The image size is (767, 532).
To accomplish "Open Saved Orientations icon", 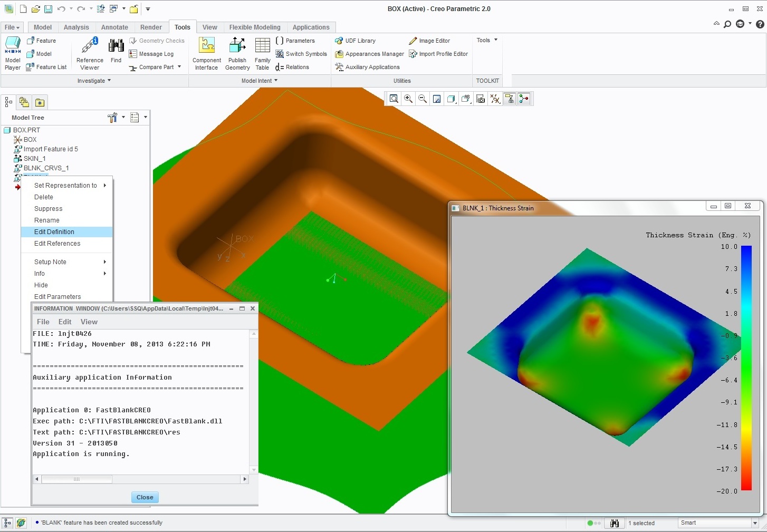I will pyautogui.click(x=466, y=99).
